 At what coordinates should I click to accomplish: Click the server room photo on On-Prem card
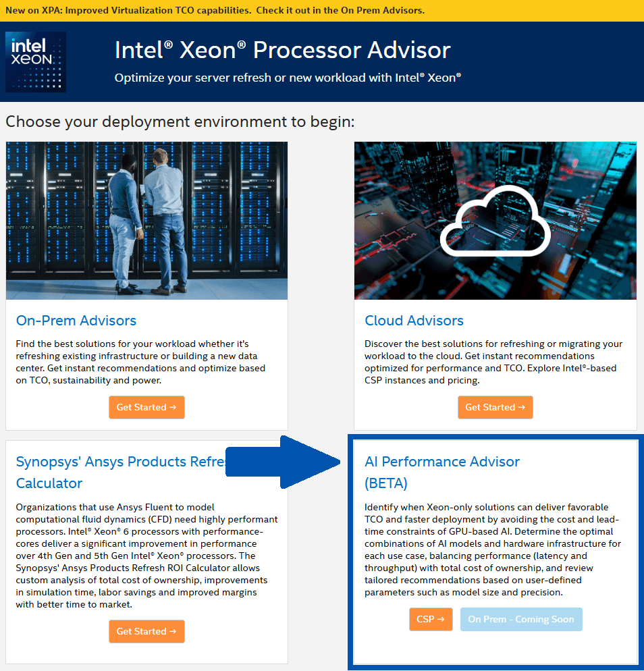click(x=146, y=220)
